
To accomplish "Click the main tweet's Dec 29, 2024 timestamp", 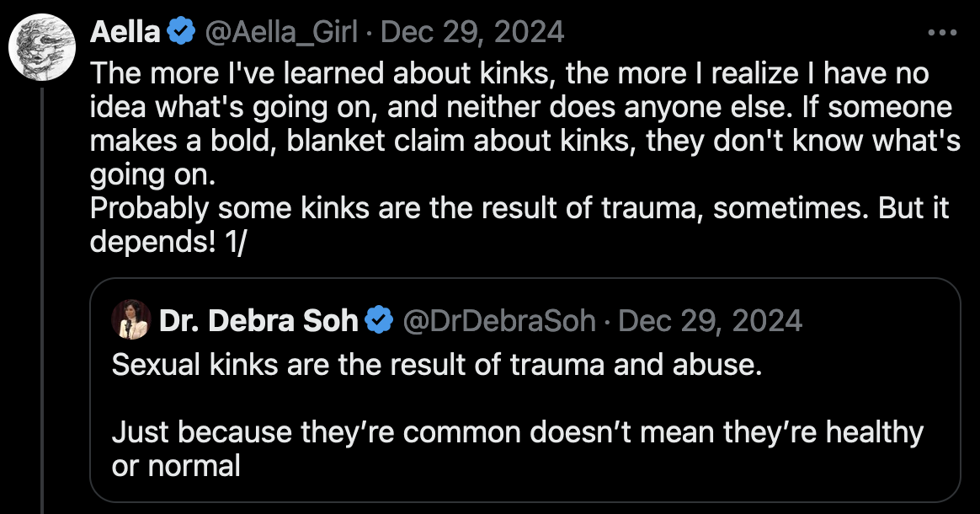I will tap(472, 33).
